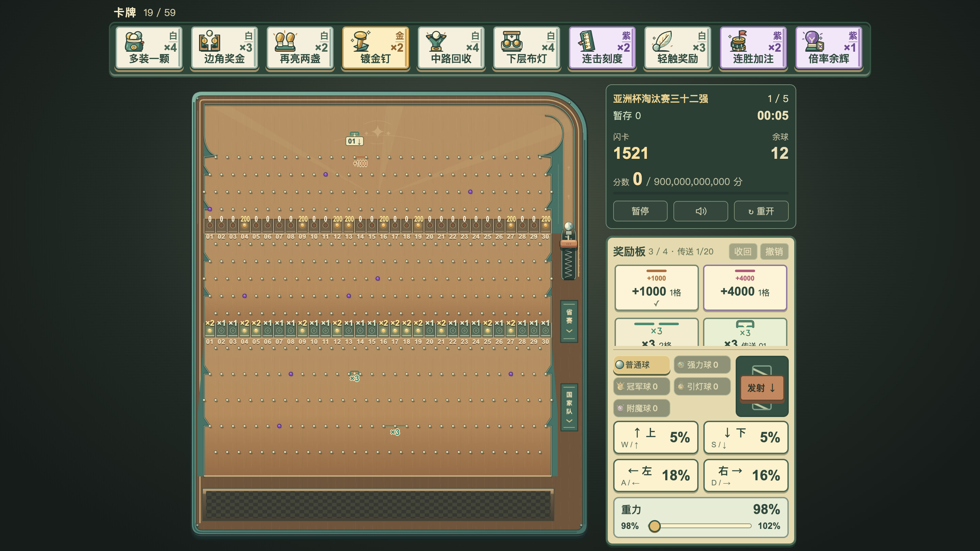Select the purple 连胜加注 card
The image size is (980, 551).
(x=753, y=48)
